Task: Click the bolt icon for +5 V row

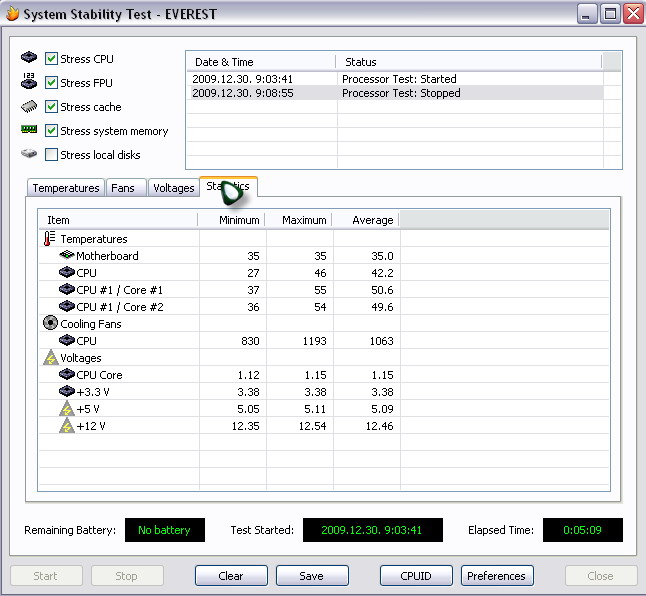Action: pyautogui.click(x=67, y=409)
